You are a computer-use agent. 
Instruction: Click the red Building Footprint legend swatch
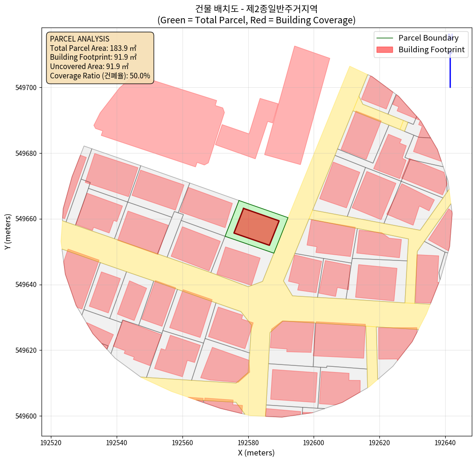385,50
